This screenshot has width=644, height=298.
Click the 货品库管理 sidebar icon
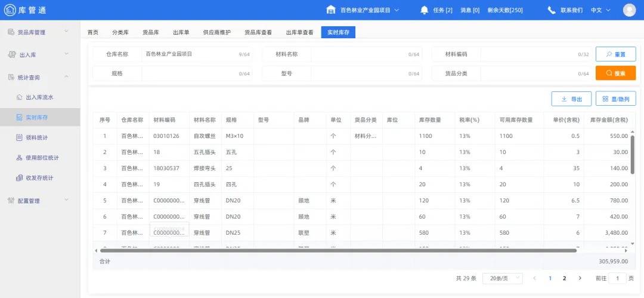pyautogui.click(x=11, y=32)
